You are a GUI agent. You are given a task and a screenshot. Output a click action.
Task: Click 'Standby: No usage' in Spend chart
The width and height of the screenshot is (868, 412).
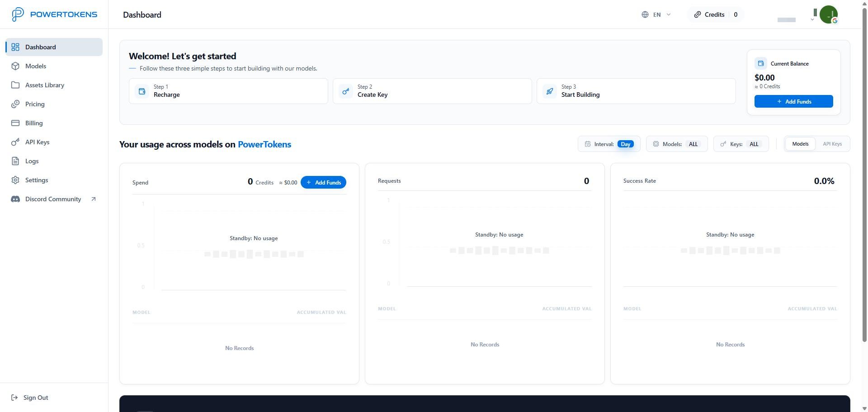click(254, 238)
